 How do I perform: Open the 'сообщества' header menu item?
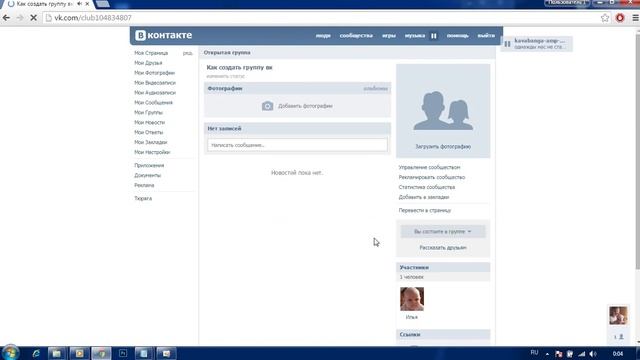[356, 36]
